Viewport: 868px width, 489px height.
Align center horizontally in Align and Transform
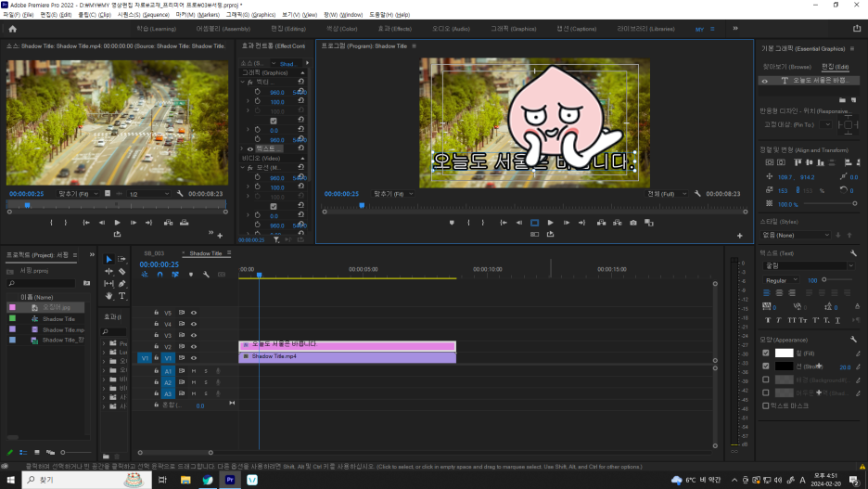(x=781, y=162)
